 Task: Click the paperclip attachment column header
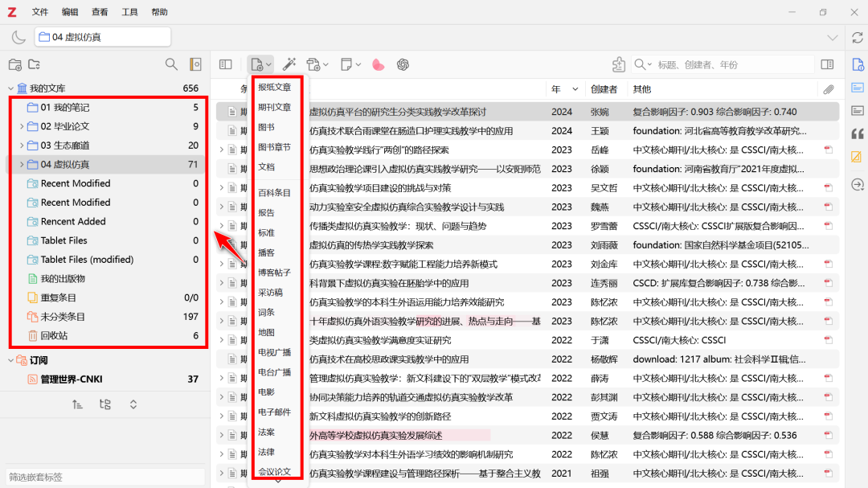pyautogui.click(x=828, y=89)
